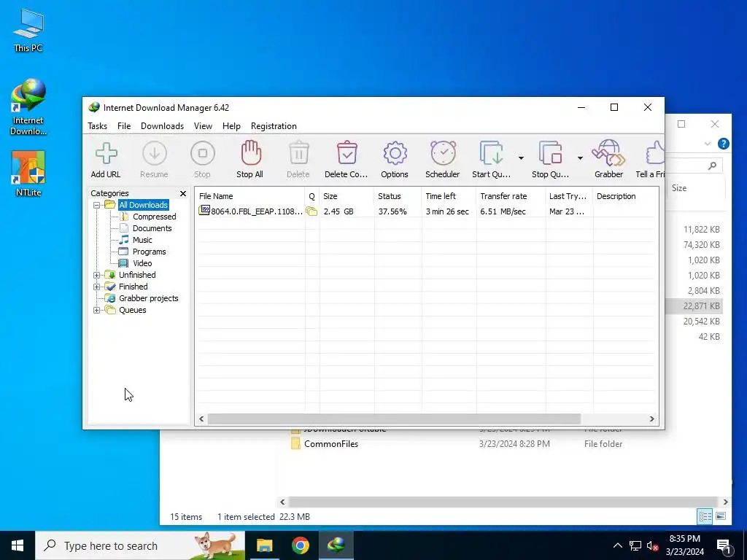This screenshot has width=747, height=560.
Task: Expand the Queues category node
Action: (x=97, y=310)
